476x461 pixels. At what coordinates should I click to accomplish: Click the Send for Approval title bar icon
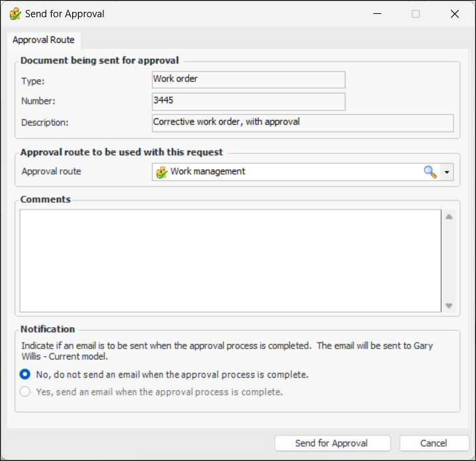(15, 14)
